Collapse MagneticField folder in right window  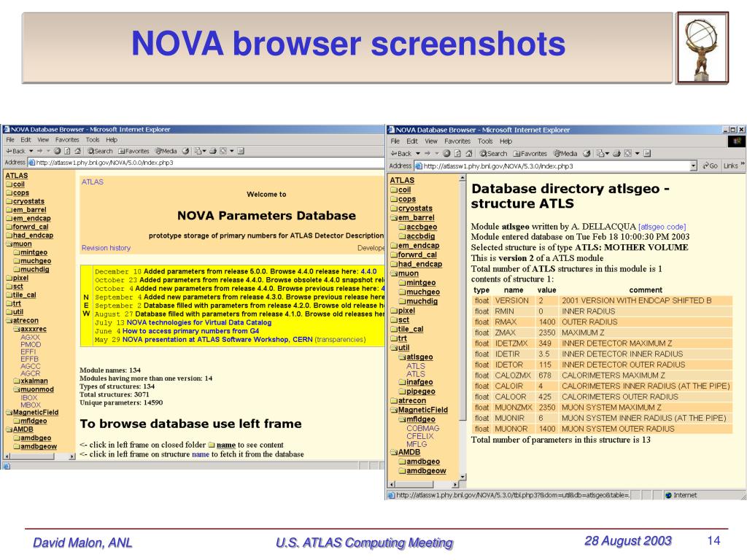[x=394, y=410]
